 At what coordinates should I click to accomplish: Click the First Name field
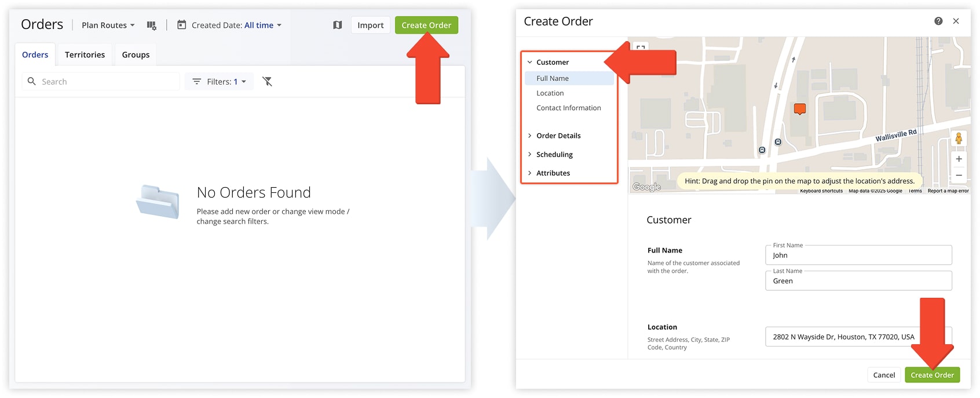click(858, 255)
